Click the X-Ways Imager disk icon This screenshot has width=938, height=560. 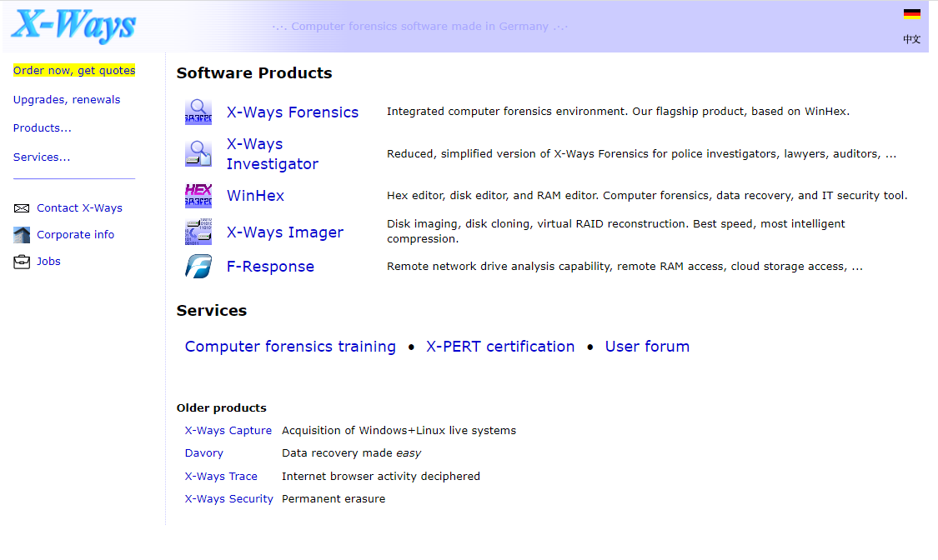198,232
